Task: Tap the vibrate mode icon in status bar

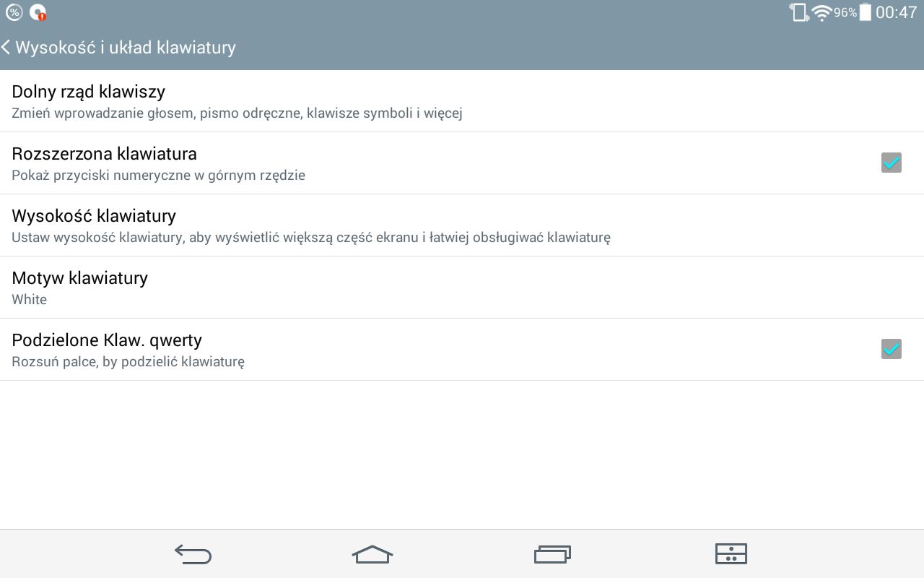Action: (x=798, y=12)
